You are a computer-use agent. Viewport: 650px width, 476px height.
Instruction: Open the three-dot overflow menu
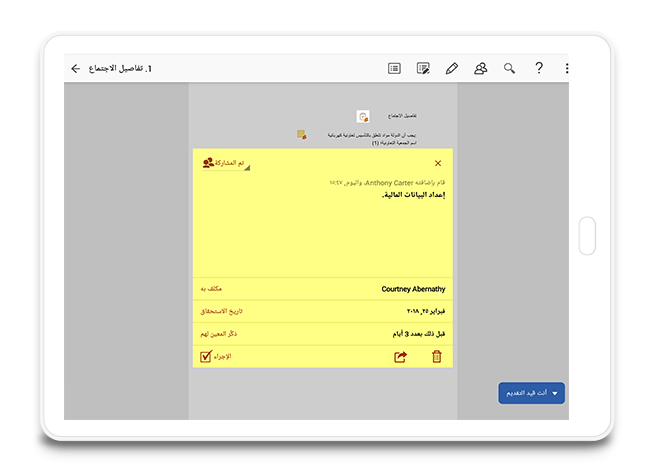click(x=566, y=68)
